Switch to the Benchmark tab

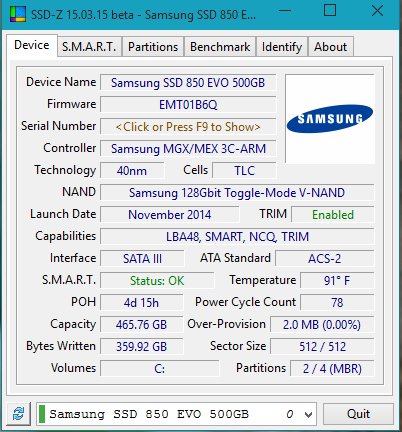(x=220, y=47)
